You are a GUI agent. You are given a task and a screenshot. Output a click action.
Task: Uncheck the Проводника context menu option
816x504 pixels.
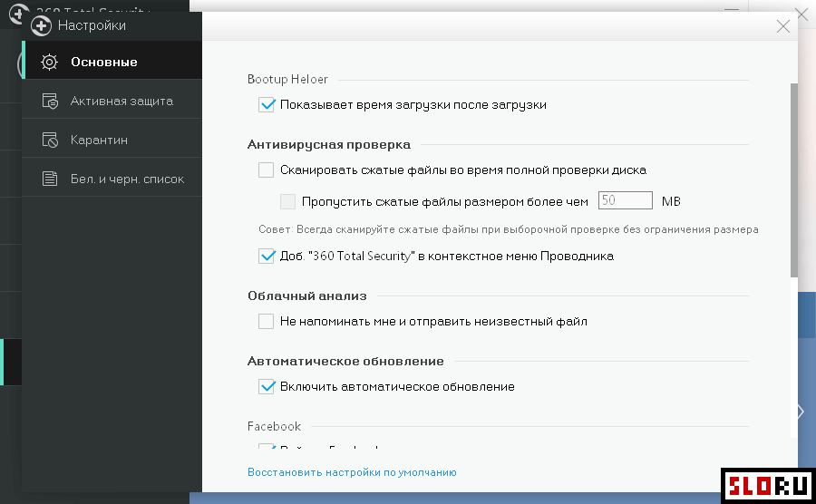tap(267, 256)
